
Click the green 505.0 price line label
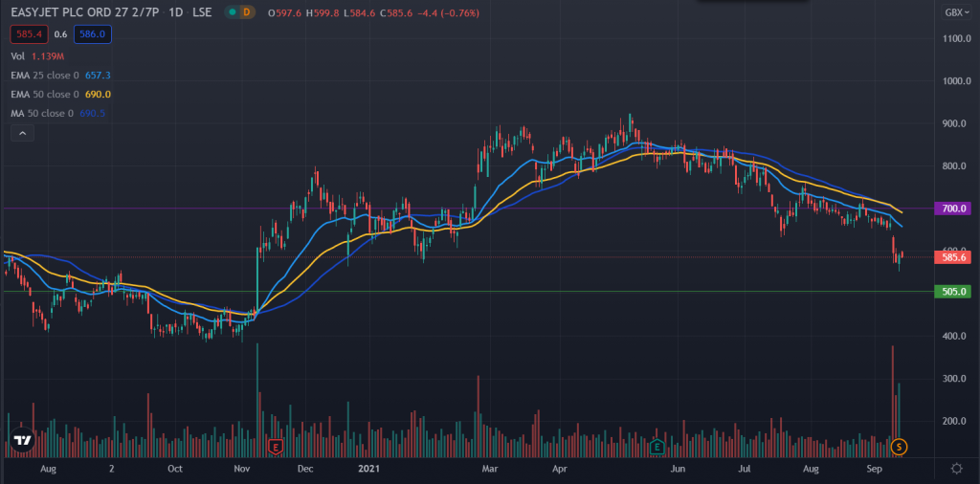[x=952, y=292]
